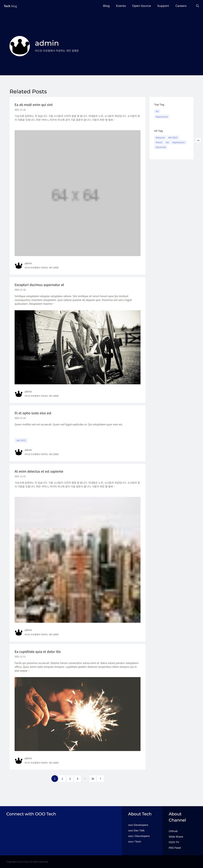Go to pagination page 2

pos(62,778)
